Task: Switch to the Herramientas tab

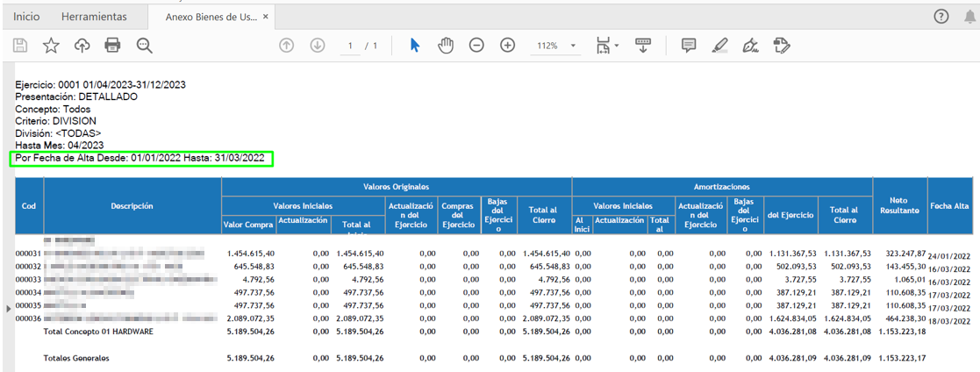Action: (x=94, y=17)
